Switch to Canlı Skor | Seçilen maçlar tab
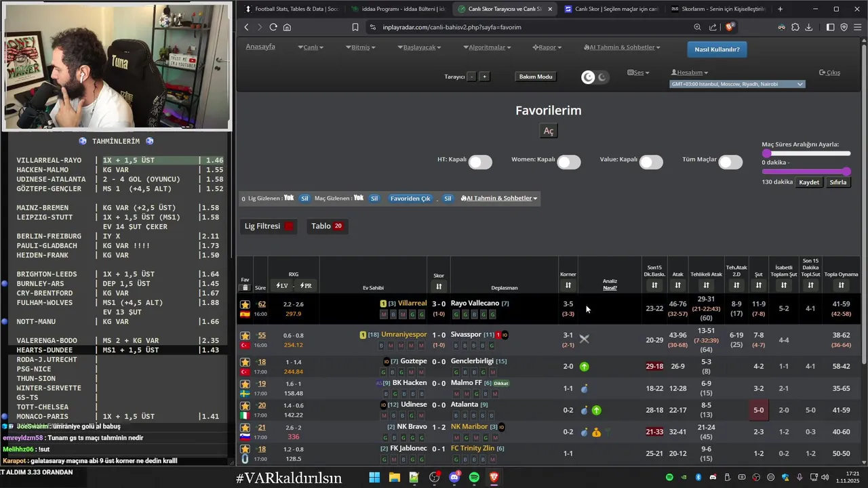Viewport: 868px width, 488px height. point(611,9)
